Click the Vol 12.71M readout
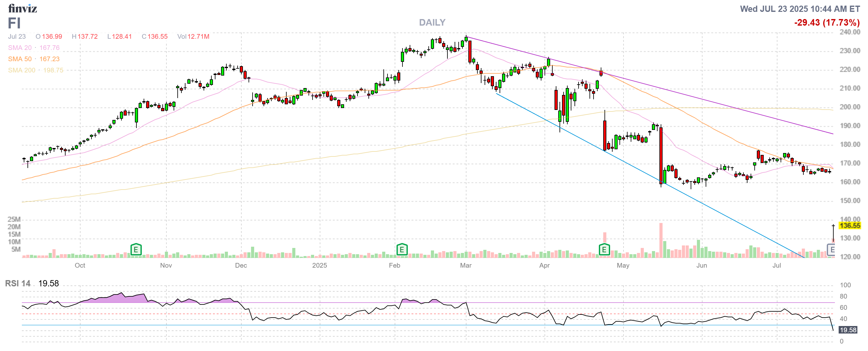The height and width of the screenshot is (351, 868). [193, 36]
